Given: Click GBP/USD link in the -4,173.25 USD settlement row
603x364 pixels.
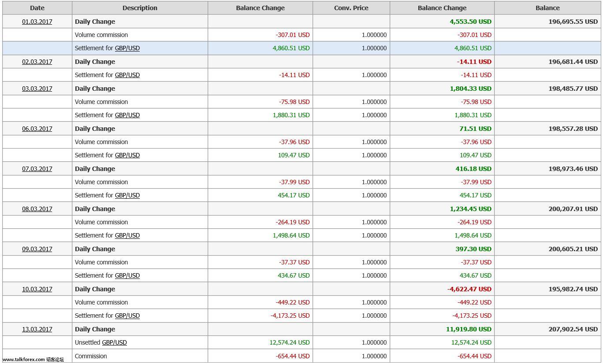Looking at the screenshot, I should tap(127, 316).
